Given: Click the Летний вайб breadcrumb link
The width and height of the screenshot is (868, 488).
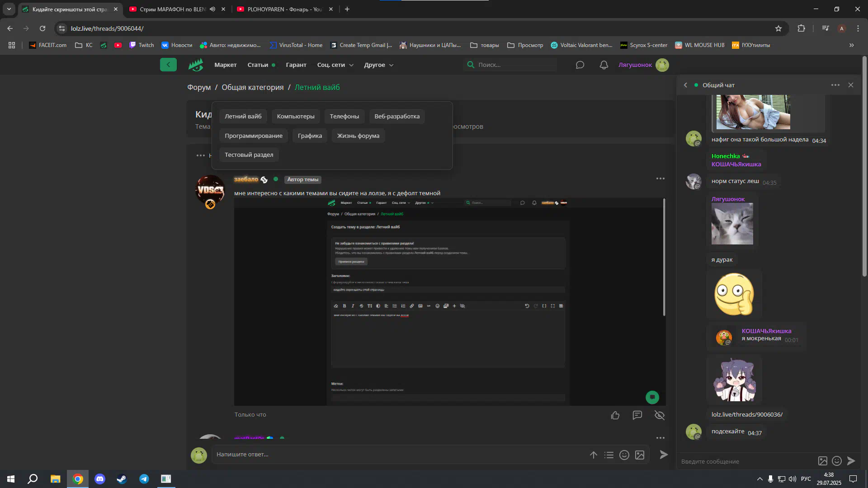Looking at the screenshot, I should tap(317, 88).
